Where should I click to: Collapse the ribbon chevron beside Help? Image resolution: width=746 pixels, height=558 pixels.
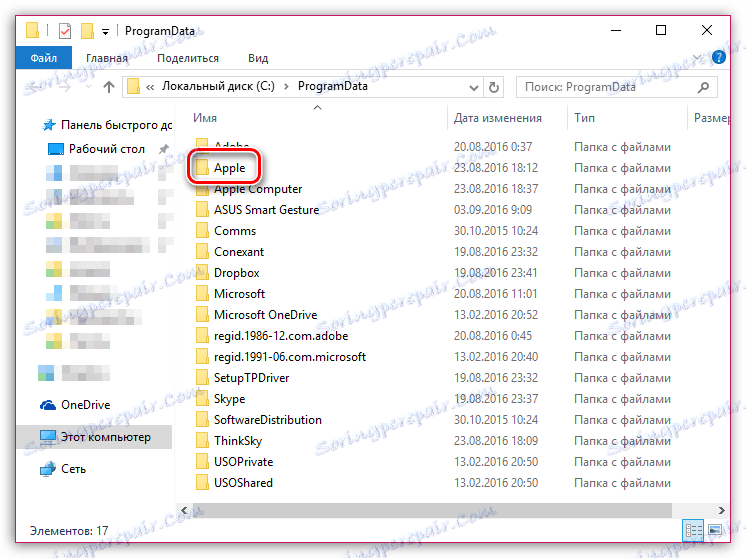pos(697,58)
